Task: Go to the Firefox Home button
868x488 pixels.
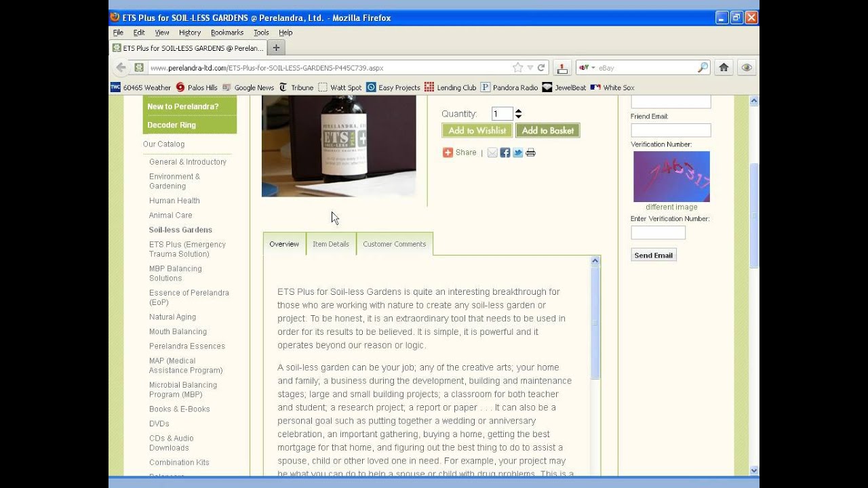Action: click(724, 68)
